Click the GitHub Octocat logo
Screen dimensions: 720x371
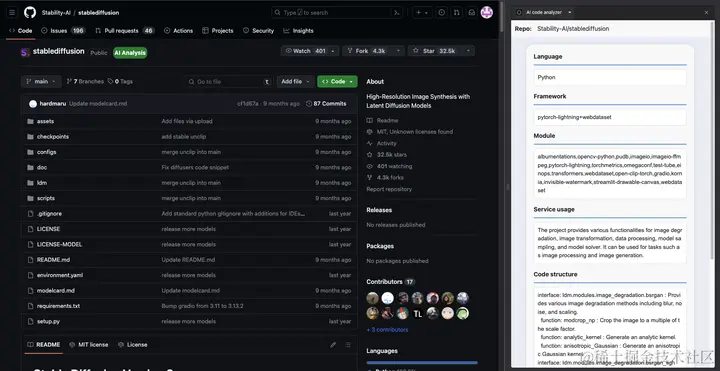click(x=30, y=12)
